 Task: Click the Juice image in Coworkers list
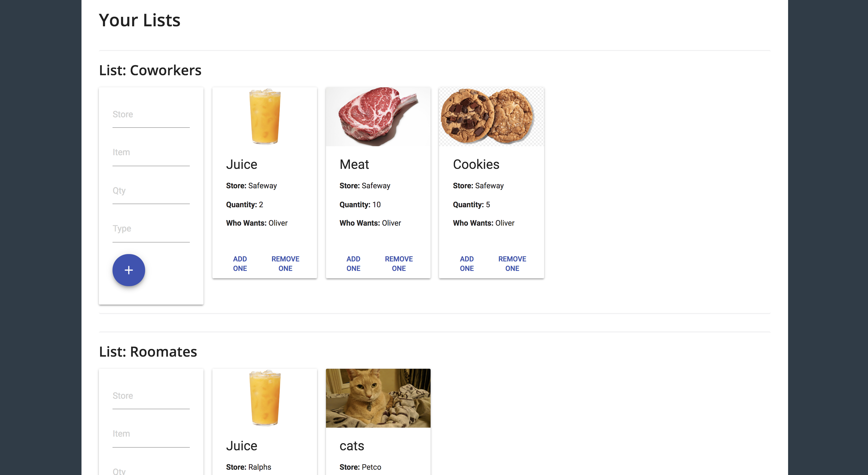264,117
